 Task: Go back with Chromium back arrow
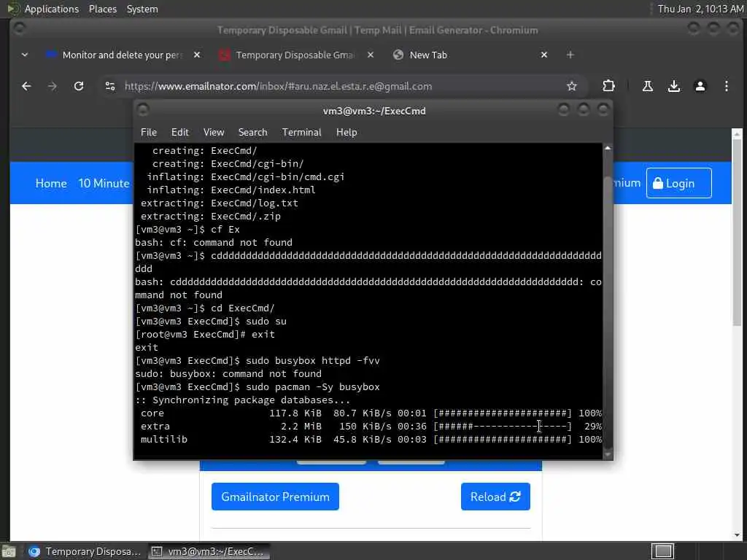pyautogui.click(x=26, y=86)
